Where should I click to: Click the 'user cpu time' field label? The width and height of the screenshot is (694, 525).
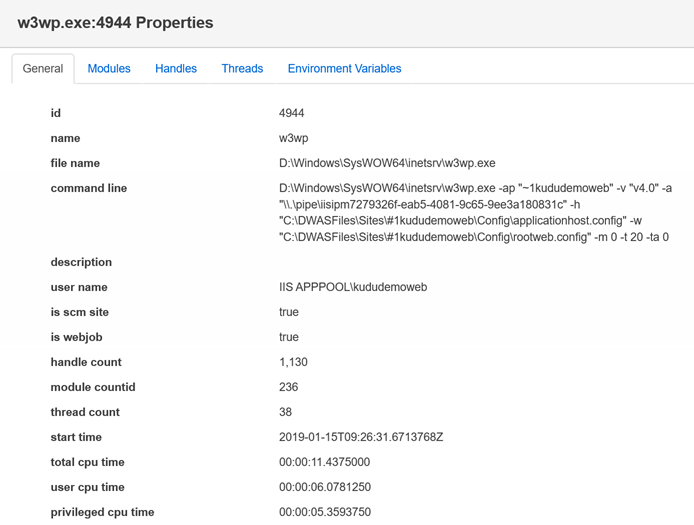[x=88, y=487]
